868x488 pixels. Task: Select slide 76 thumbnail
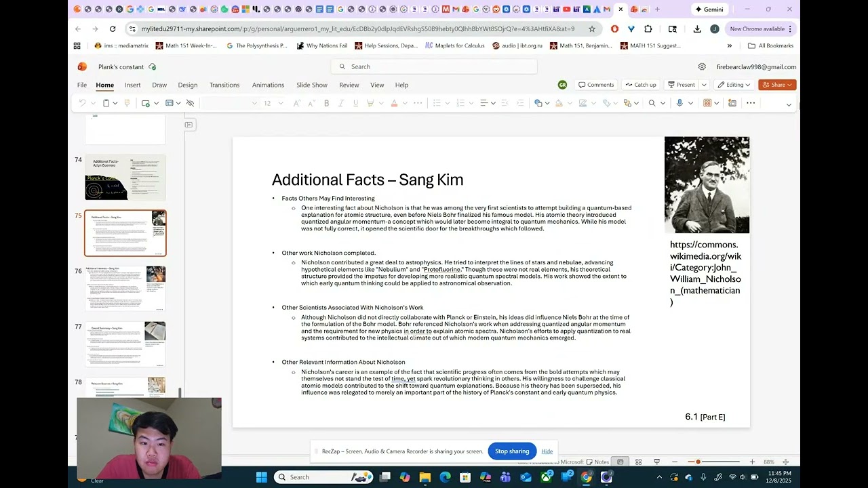[x=125, y=289]
